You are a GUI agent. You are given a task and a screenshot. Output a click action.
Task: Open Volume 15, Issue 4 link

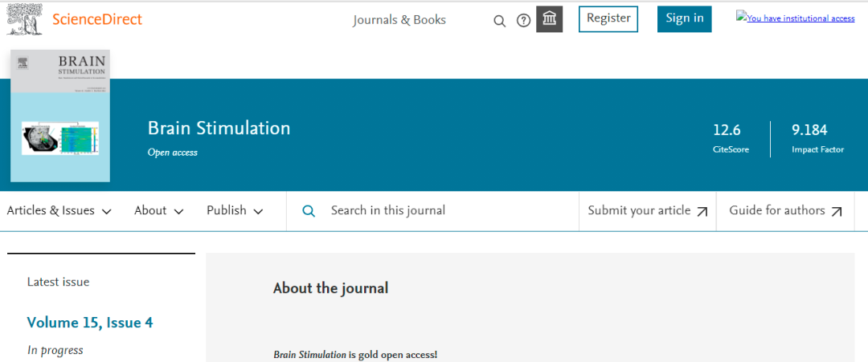click(90, 323)
